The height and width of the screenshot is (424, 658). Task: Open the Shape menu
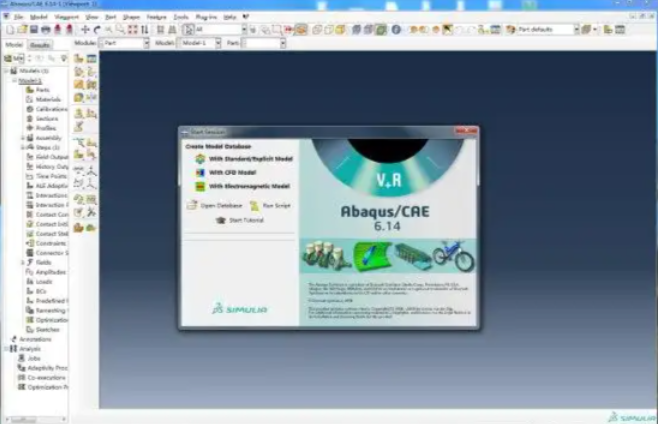click(131, 17)
